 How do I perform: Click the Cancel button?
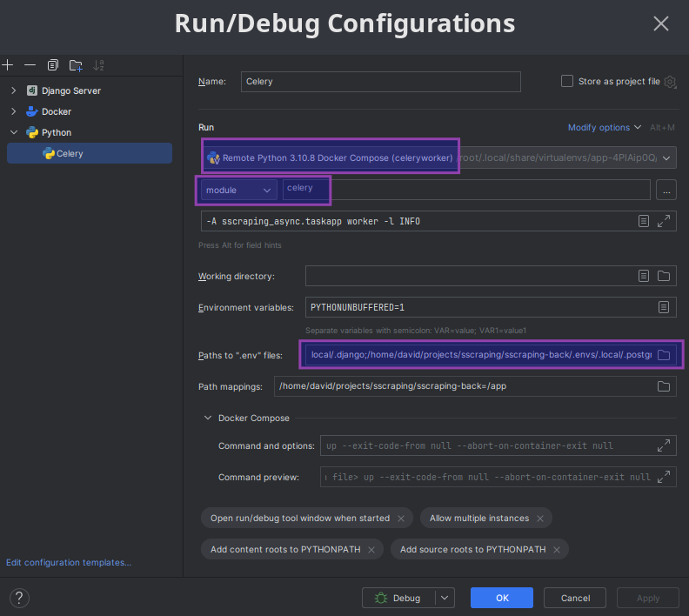coord(575,598)
